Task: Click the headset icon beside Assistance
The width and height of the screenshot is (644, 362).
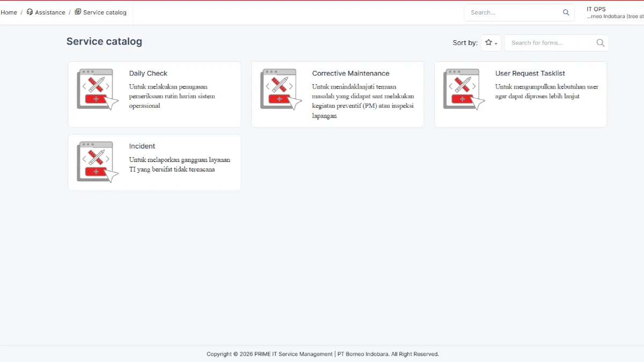Action: pos(30,12)
